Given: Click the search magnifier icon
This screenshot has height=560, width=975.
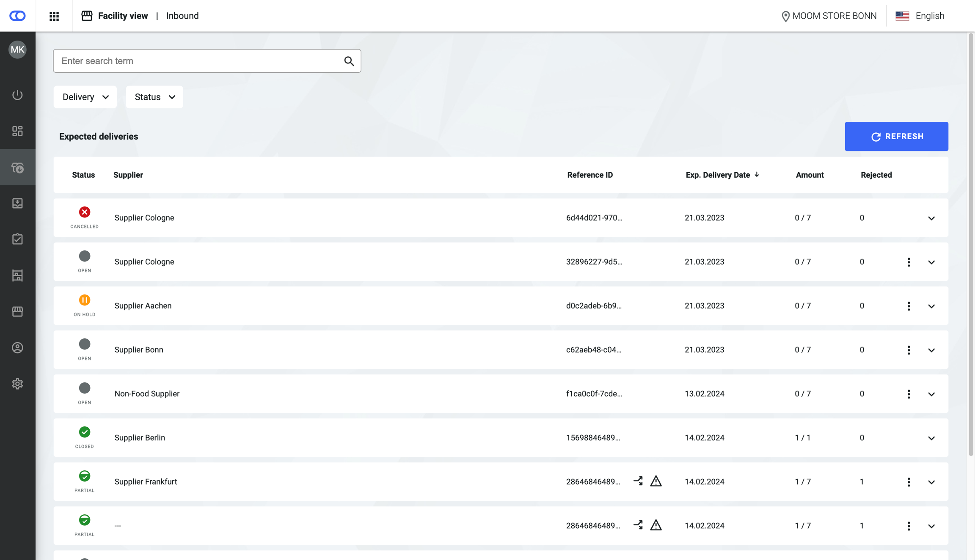Looking at the screenshot, I should (x=349, y=61).
